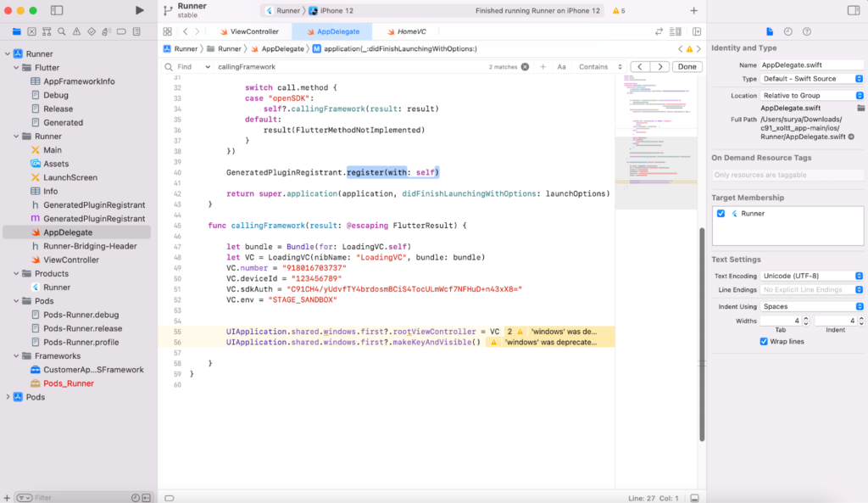Image resolution: width=868 pixels, height=503 pixels.
Task: Open the Quick Help inspector question mark
Action: 806,31
